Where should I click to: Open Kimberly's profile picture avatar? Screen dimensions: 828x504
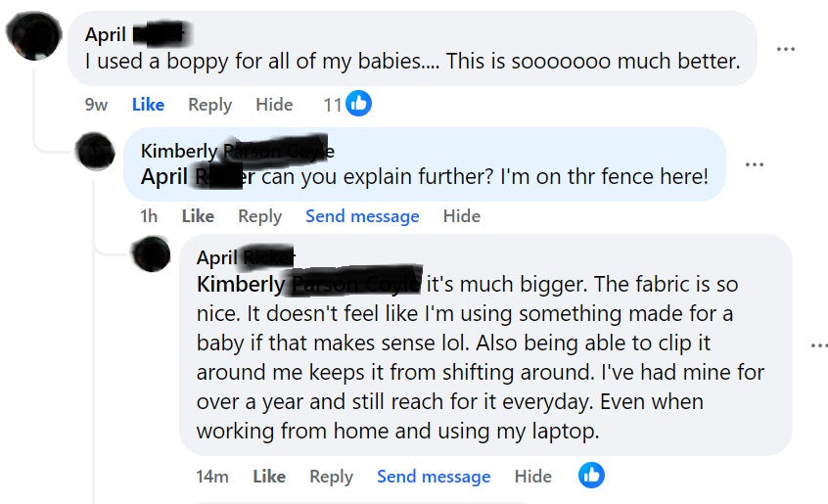pos(97,152)
